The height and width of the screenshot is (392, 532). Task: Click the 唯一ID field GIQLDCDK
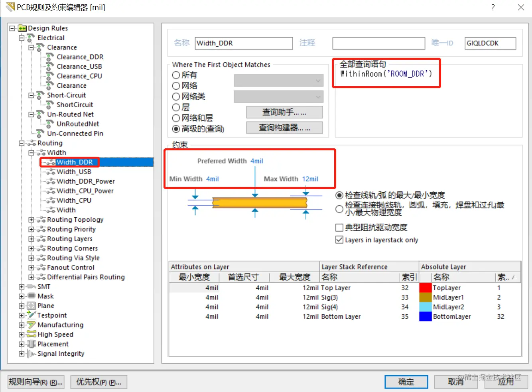(491, 43)
